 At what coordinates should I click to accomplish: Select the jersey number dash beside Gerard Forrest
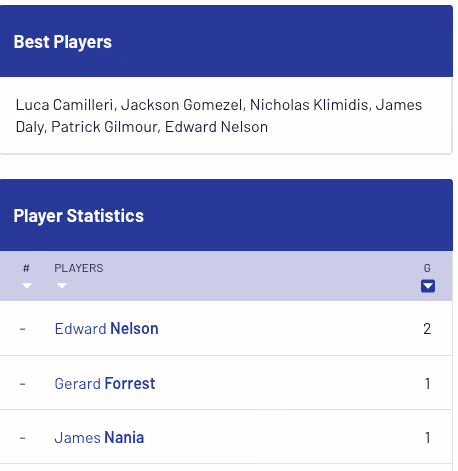click(x=22, y=384)
